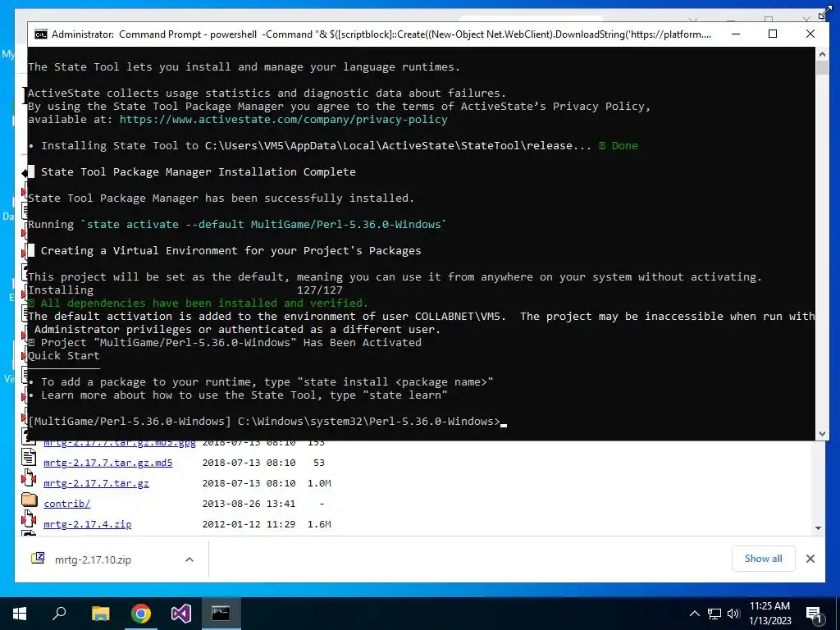Click 'All dependencies have been installed' line
840x630 pixels.
click(199, 304)
